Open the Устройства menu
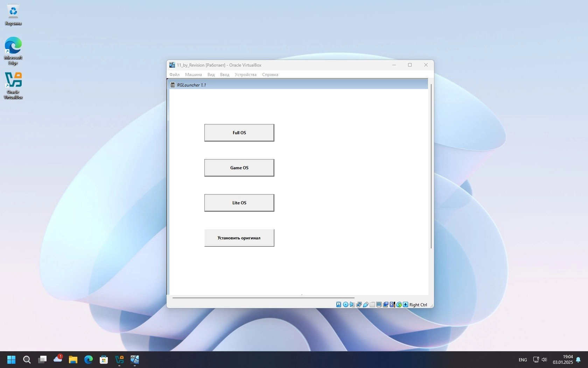 click(245, 75)
